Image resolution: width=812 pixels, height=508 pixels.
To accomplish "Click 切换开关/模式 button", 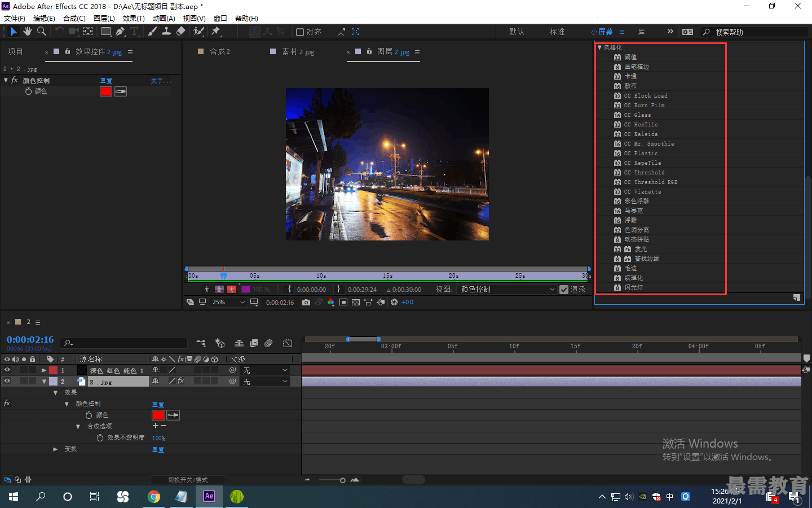I will [188, 480].
